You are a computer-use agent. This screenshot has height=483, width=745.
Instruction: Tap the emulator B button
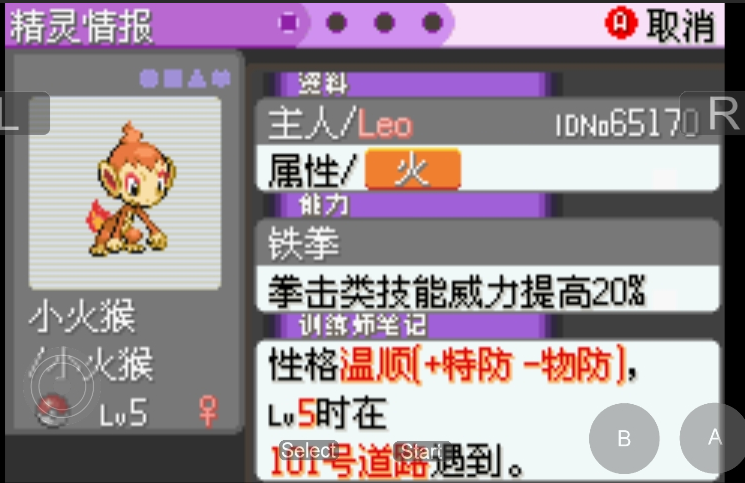tap(624, 438)
